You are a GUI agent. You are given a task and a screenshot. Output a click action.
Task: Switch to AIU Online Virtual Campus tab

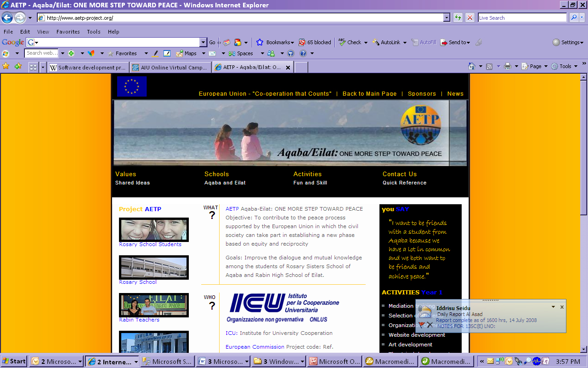coord(170,67)
